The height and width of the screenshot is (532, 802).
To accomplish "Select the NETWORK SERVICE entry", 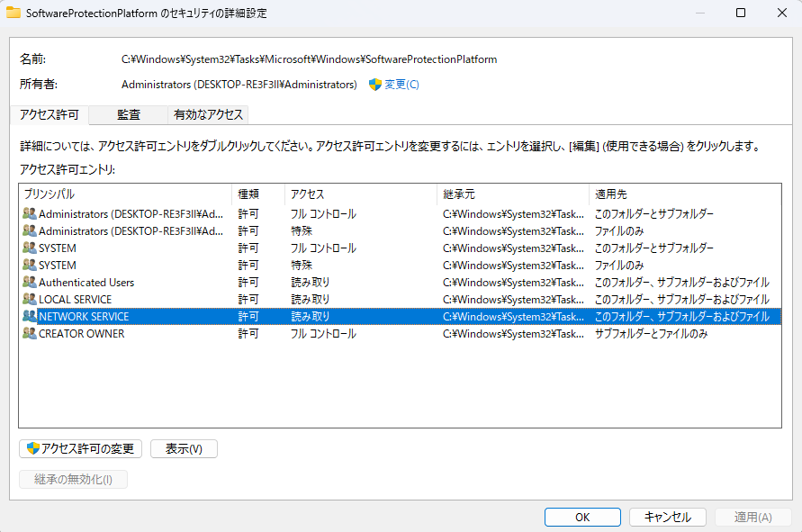I will [x=400, y=316].
